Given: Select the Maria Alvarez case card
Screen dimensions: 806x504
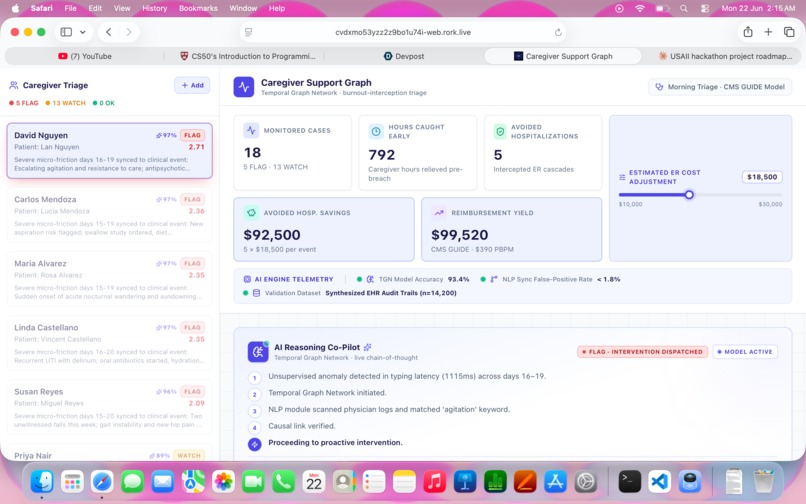Looking at the screenshot, I should pyautogui.click(x=109, y=279).
